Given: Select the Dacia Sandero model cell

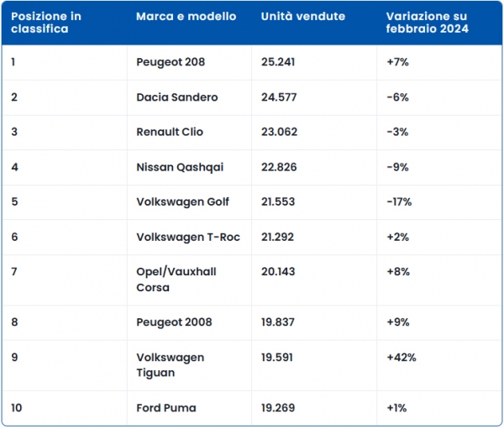Looking at the screenshot, I should click(176, 97).
